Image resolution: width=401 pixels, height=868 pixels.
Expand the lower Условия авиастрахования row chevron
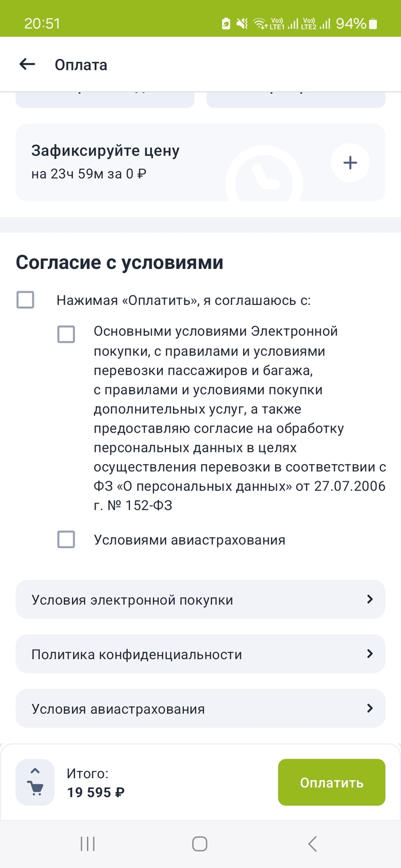(369, 708)
